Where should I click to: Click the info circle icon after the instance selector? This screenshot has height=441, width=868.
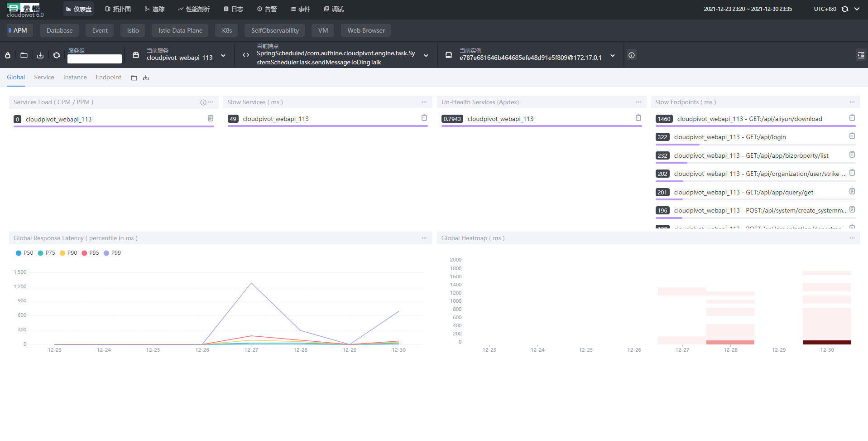tap(632, 55)
